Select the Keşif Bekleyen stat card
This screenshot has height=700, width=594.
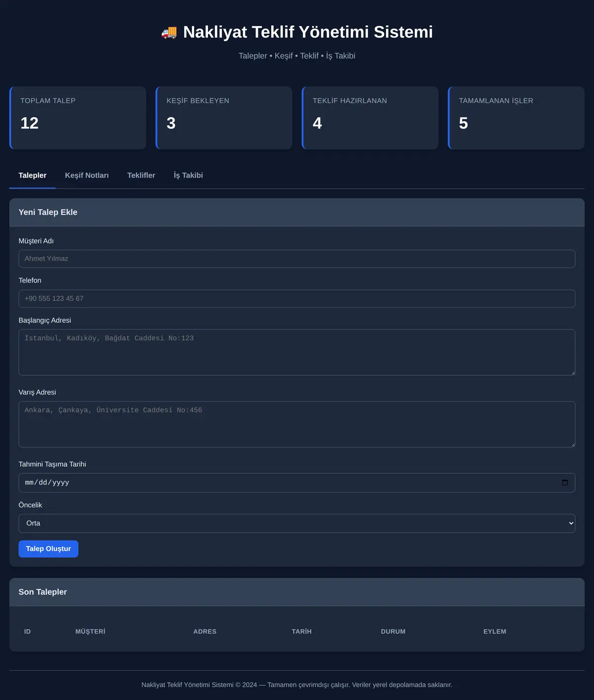pyautogui.click(x=224, y=118)
